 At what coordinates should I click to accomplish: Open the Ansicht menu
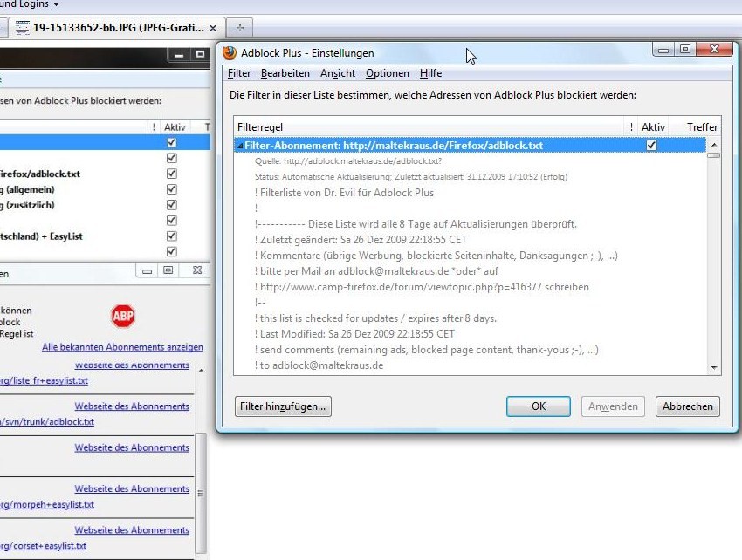point(338,73)
